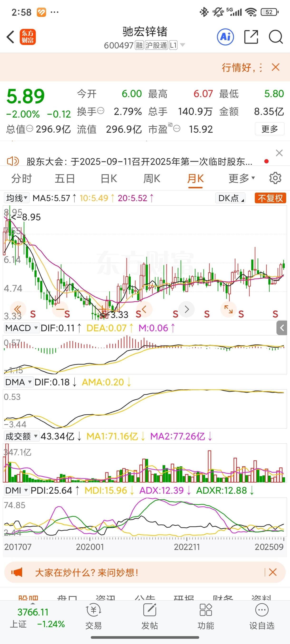Tap 设自选 add to watchlist
Viewport: 290px width, 644px height.
pos(262,616)
